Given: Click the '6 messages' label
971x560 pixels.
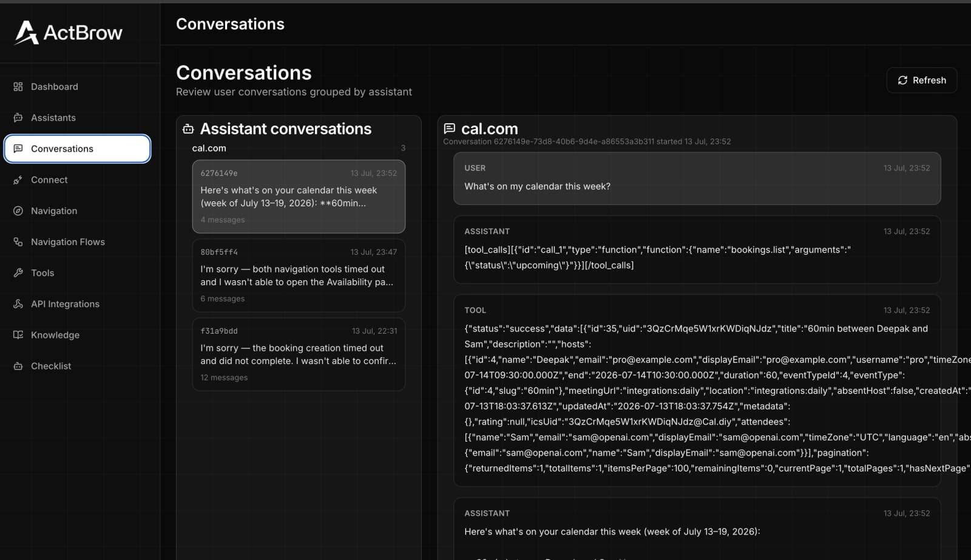Looking at the screenshot, I should (x=223, y=299).
